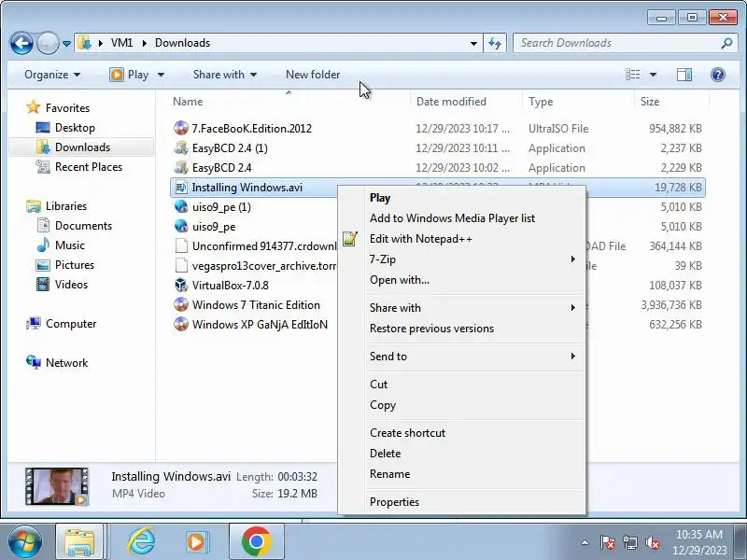Select the vegaspro13cover_archive torrent file icon
This screenshot has width=747, height=560.
(x=181, y=265)
